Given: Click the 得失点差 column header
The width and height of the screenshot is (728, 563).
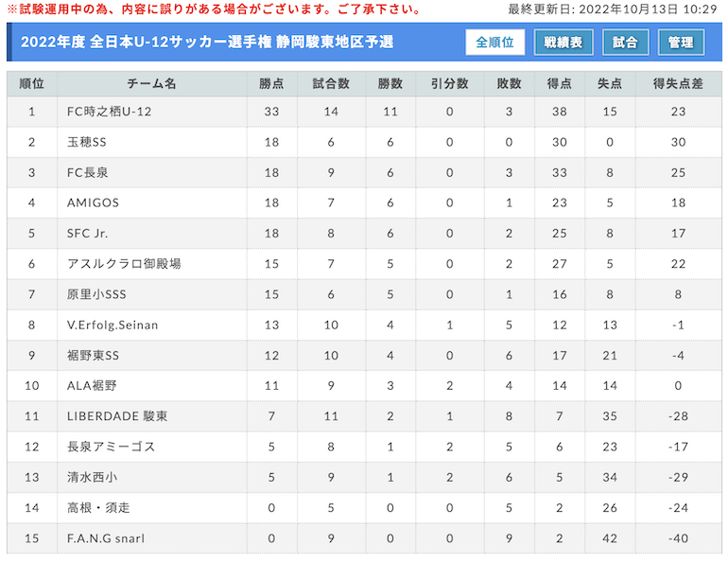Looking at the screenshot, I should [x=678, y=83].
